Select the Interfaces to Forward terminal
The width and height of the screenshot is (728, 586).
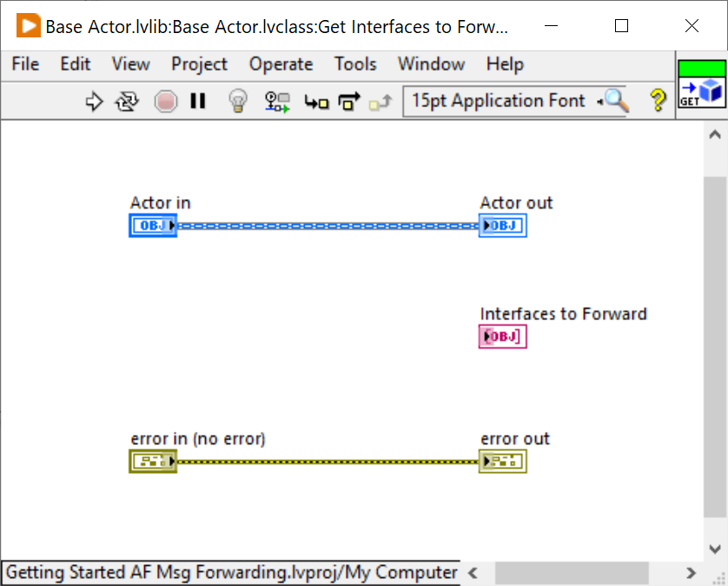point(502,336)
